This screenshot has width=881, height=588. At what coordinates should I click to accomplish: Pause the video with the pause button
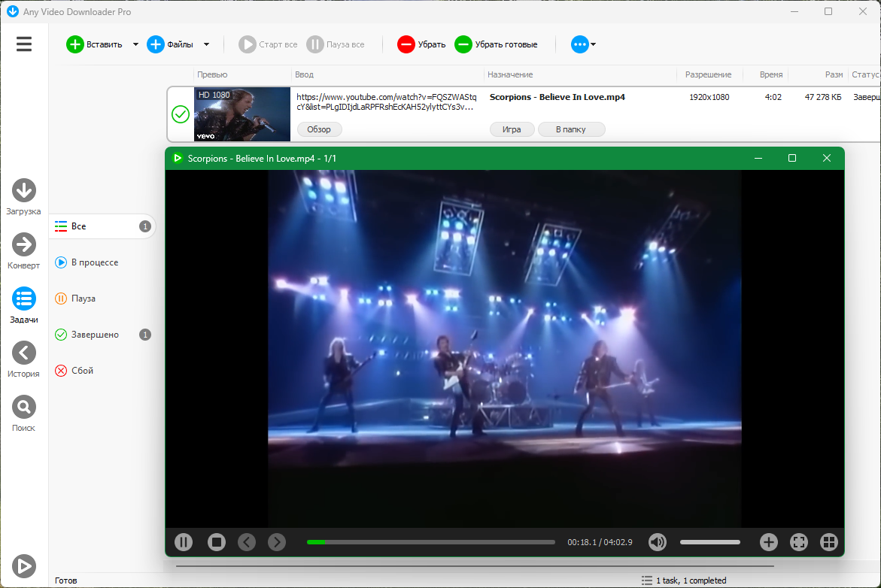[184, 542]
